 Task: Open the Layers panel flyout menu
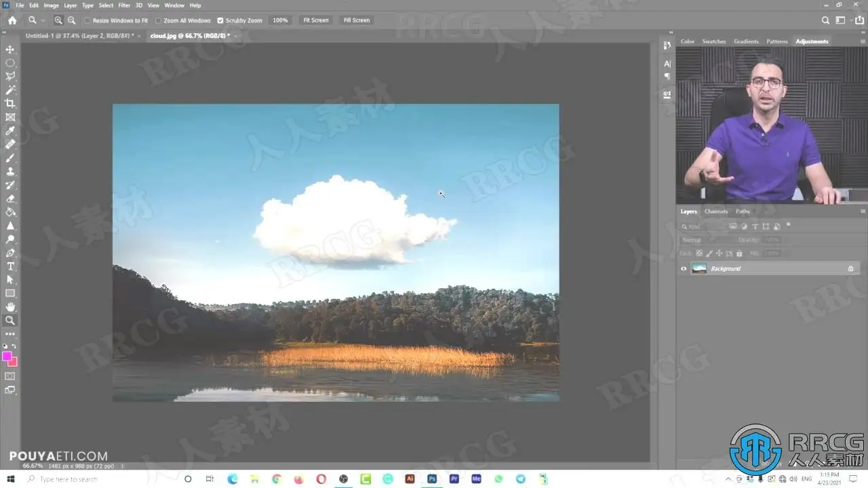click(863, 211)
